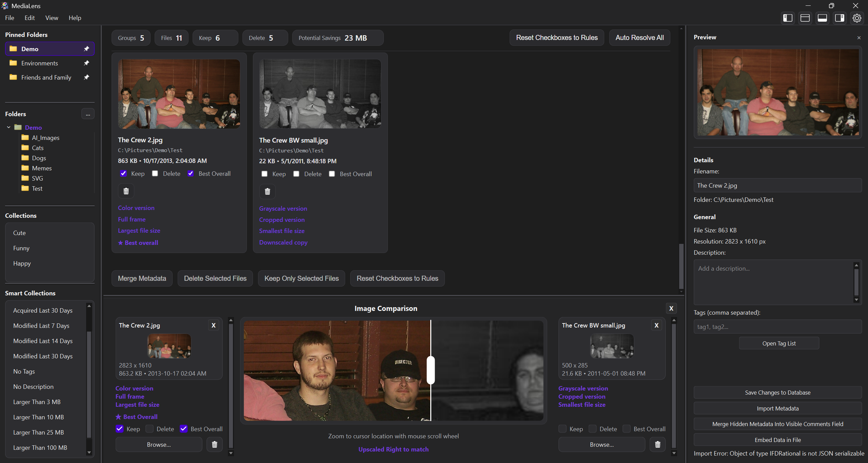Open the Edit menu

pyautogui.click(x=29, y=18)
